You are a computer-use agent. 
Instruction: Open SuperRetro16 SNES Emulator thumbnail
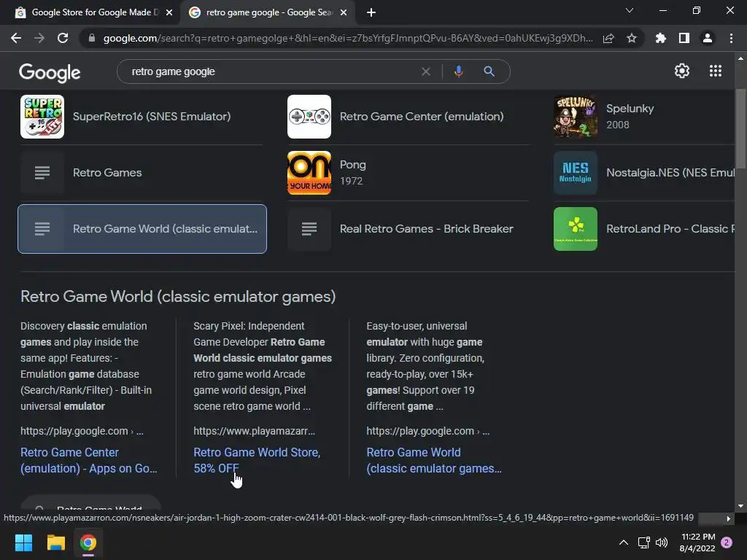coord(42,117)
